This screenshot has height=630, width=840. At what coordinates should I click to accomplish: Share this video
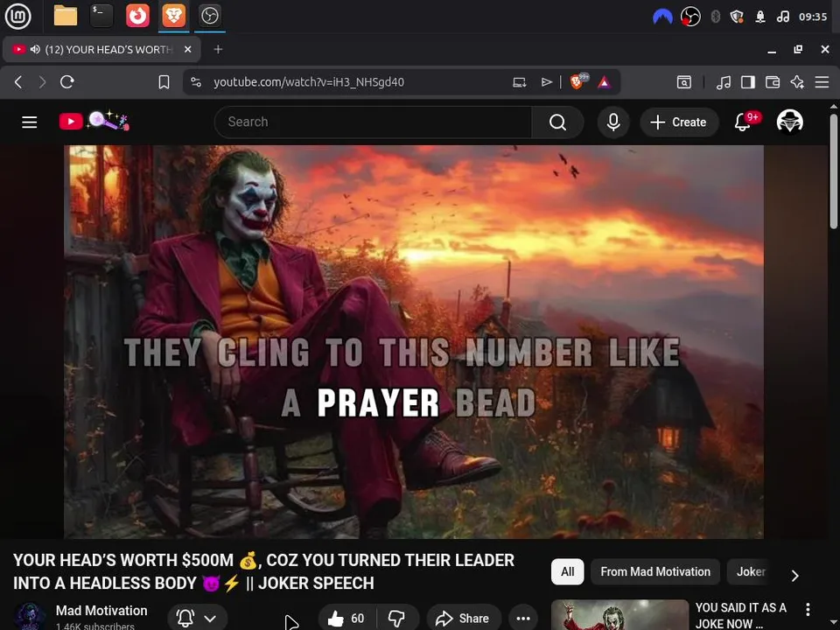pos(464,619)
